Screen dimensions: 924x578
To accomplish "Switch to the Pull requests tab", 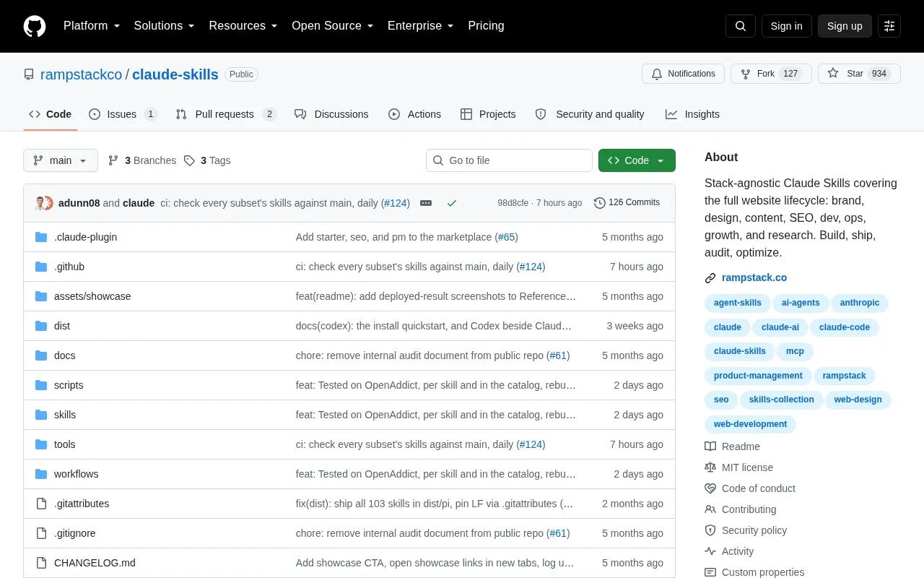I will 226,114.
